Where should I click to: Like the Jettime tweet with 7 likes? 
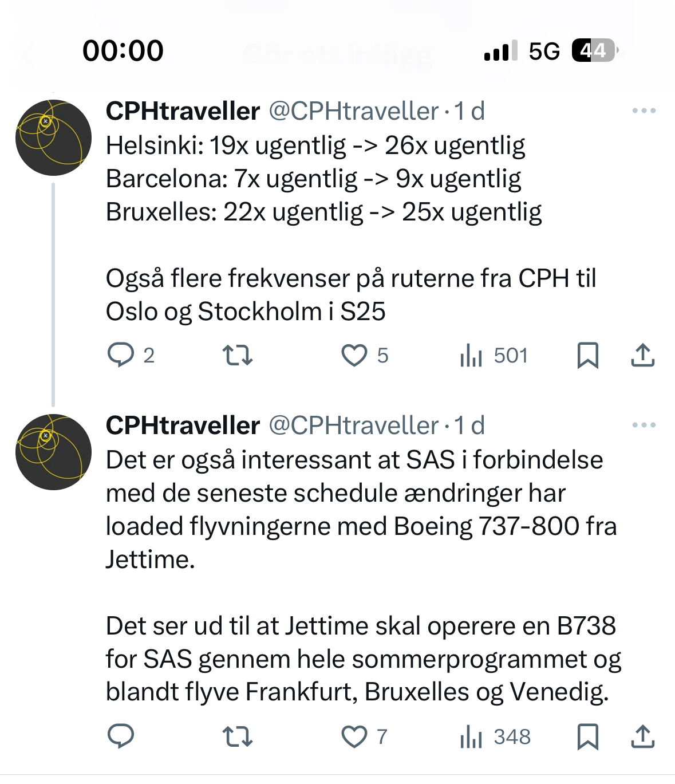click(354, 736)
